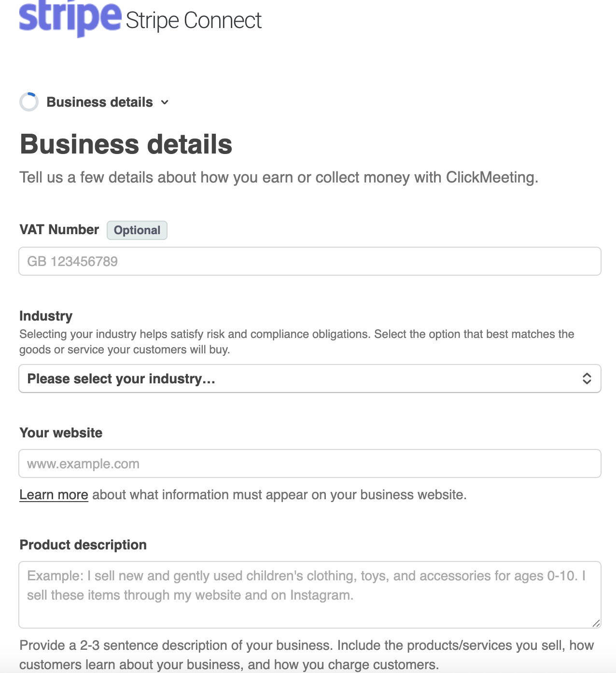Click the Stripe logo
Screen dimensions: 616x673
point(70,18)
